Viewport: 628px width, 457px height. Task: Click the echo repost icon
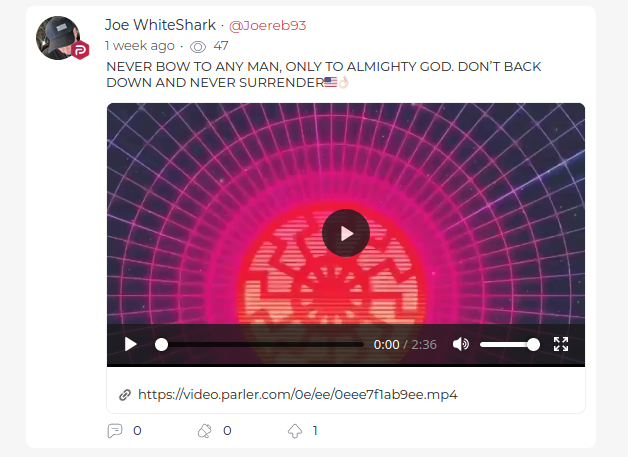(205, 431)
